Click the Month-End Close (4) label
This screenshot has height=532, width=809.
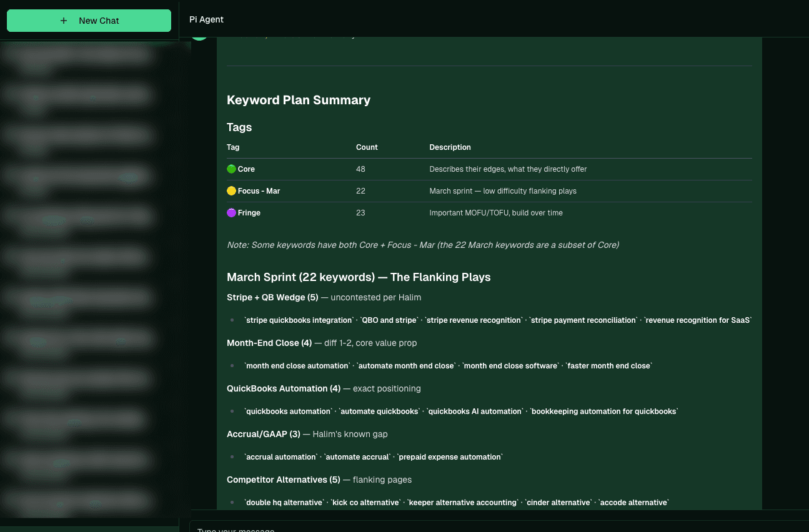[x=269, y=343]
